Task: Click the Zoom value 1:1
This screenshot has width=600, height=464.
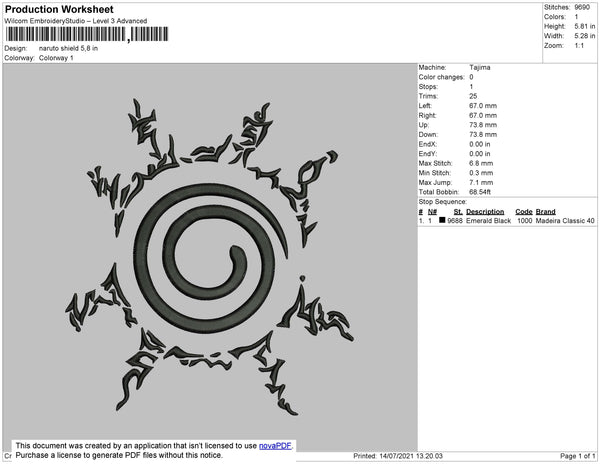Action: pos(579,46)
